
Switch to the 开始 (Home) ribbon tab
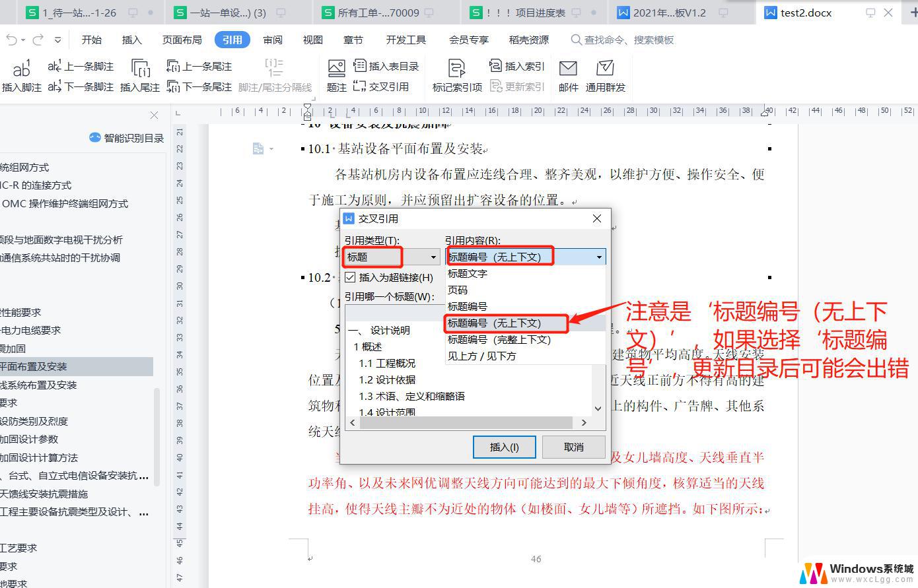point(92,40)
